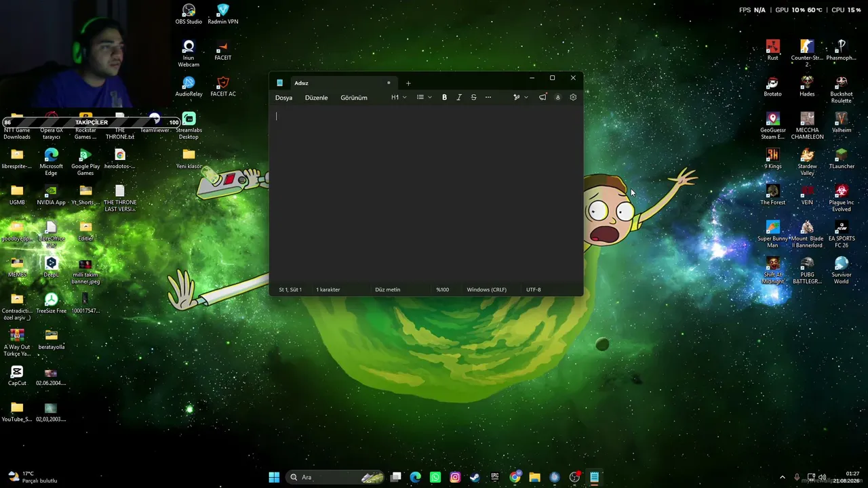The width and height of the screenshot is (868, 488).
Task: Click the taskbar Ara search box
Action: (x=336, y=477)
